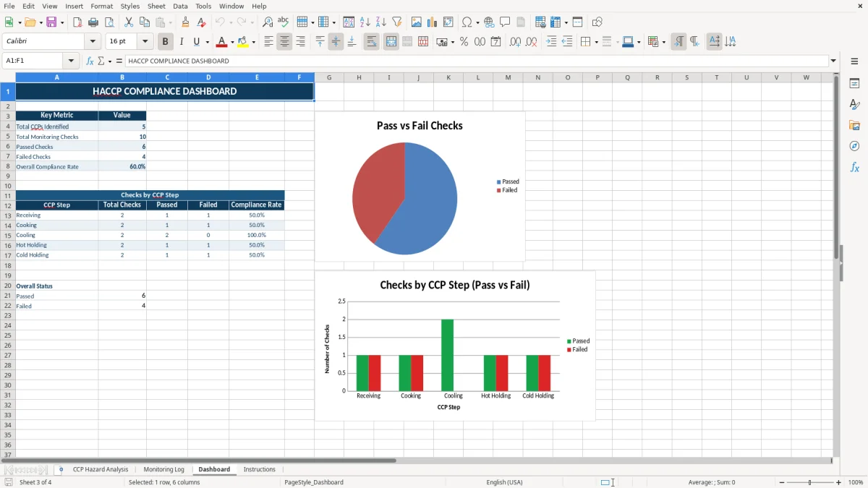
Task: Open the Font Name dropdown
Action: [93, 42]
